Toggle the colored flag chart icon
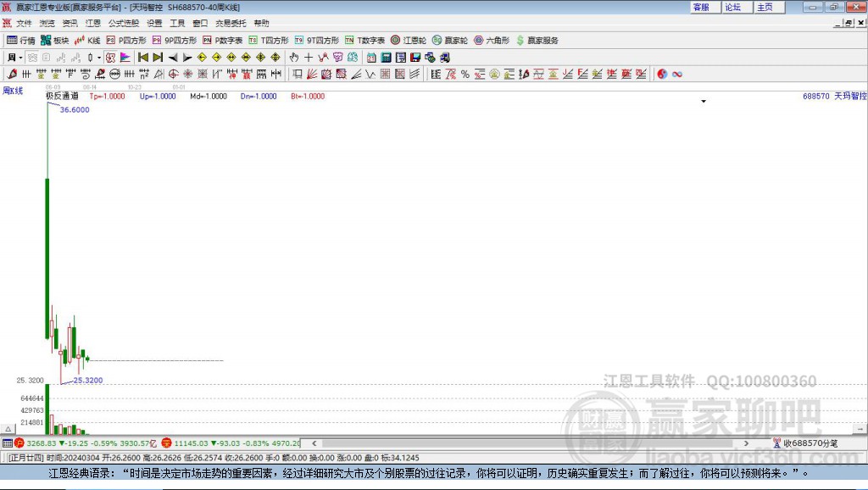The image size is (868, 490). click(125, 57)
